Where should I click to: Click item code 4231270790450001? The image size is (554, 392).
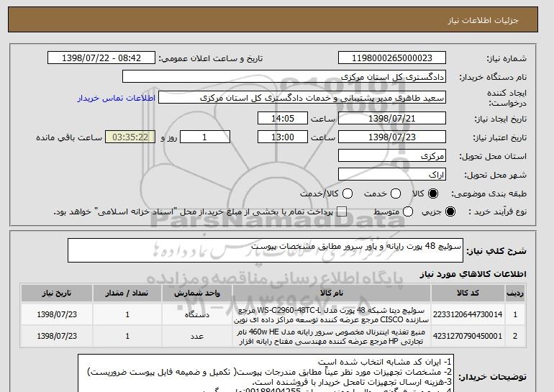(468, 336)
